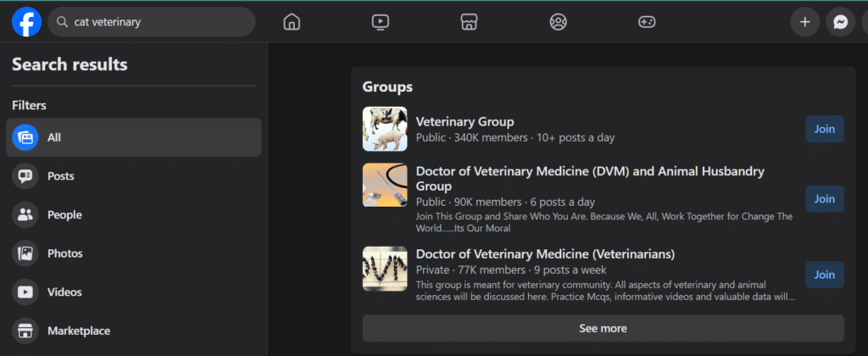Select the All filter
868x356 pixels.
coord(133,137)
